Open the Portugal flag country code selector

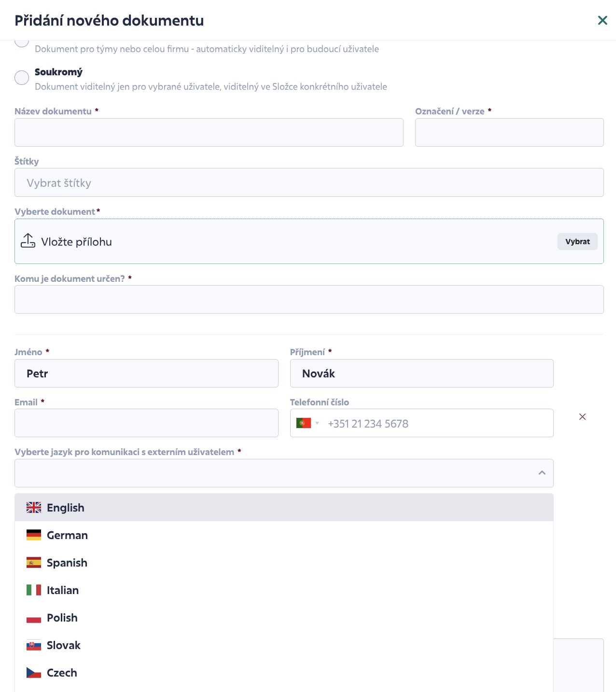[308, 423]
